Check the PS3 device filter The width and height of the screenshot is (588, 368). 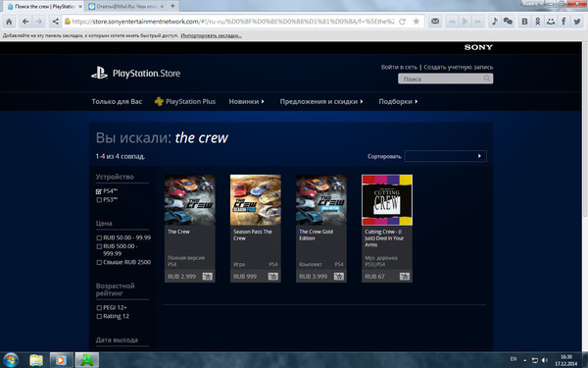99,200
